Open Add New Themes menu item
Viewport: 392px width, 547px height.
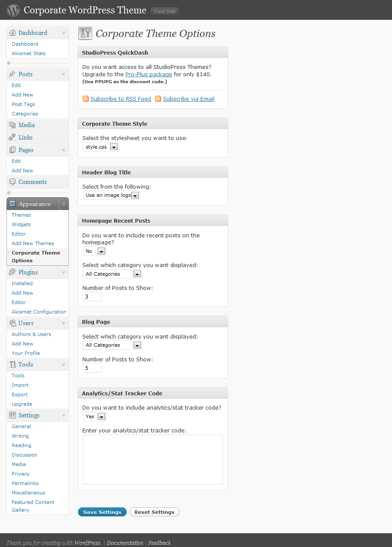click(33, 243)
